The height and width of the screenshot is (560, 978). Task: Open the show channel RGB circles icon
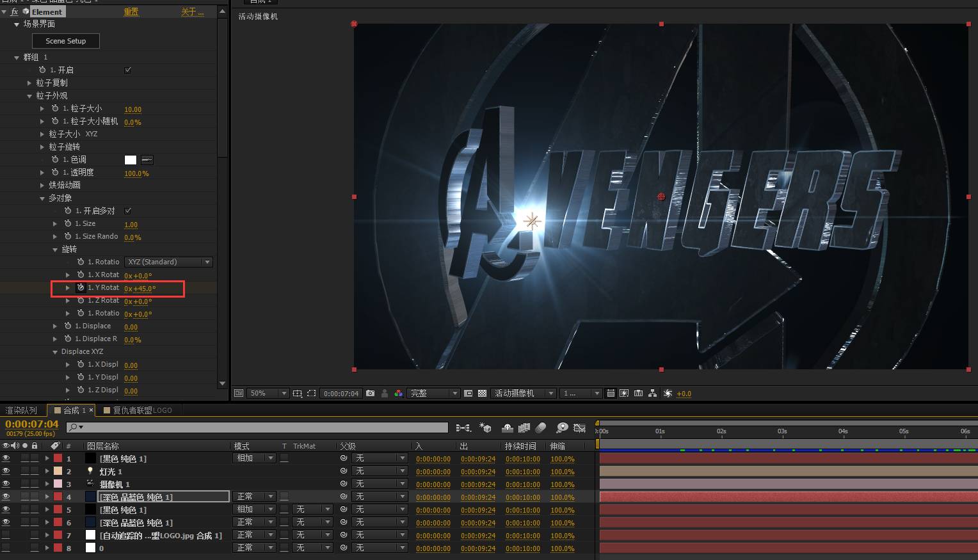398,393
